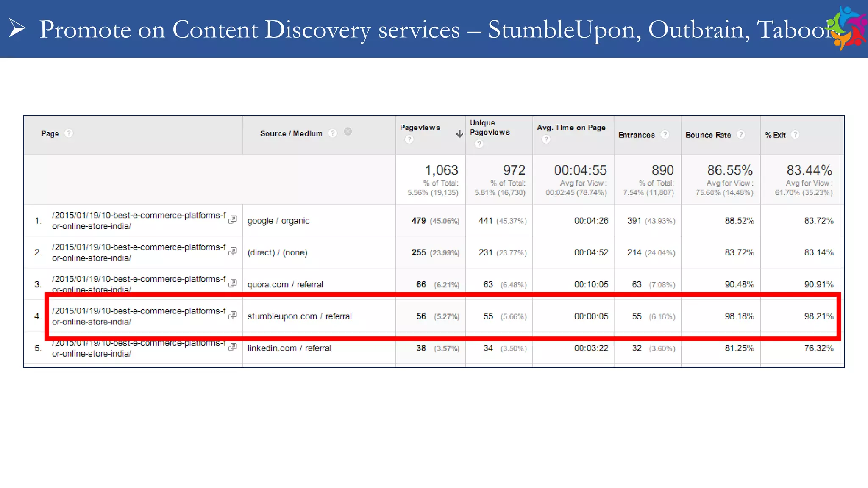Click the Source / Medium column header
This screenshot has height=488, width=868.
[291, 133]
